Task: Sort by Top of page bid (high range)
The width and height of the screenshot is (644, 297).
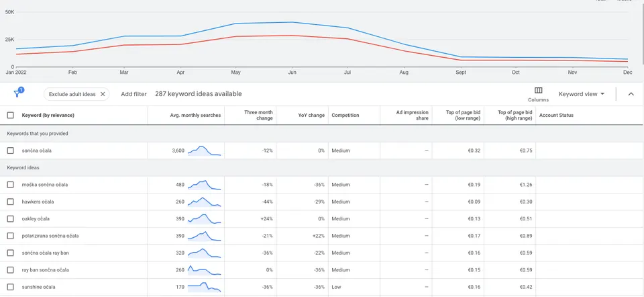Action: pos(515,115)
